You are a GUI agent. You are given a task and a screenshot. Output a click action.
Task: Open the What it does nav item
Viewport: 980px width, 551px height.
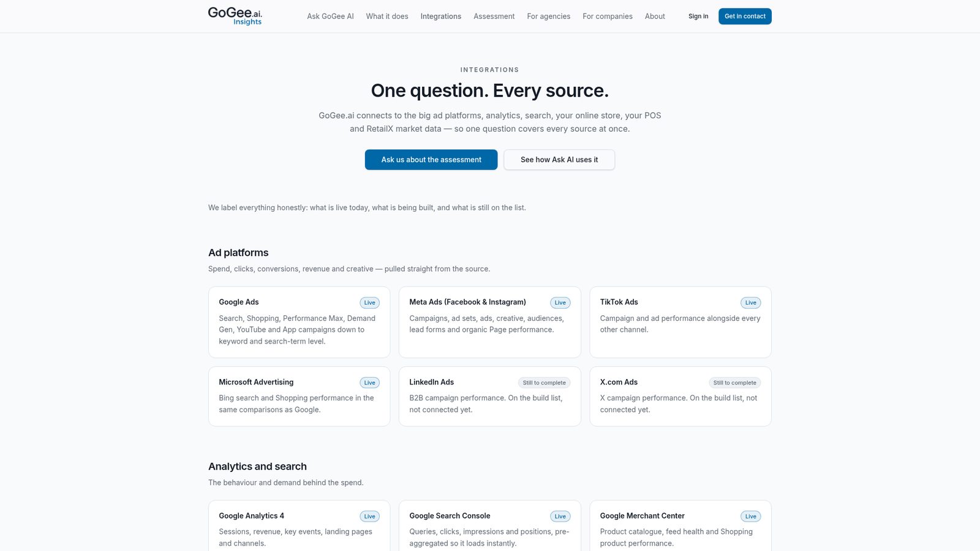[x=387, y=17]
